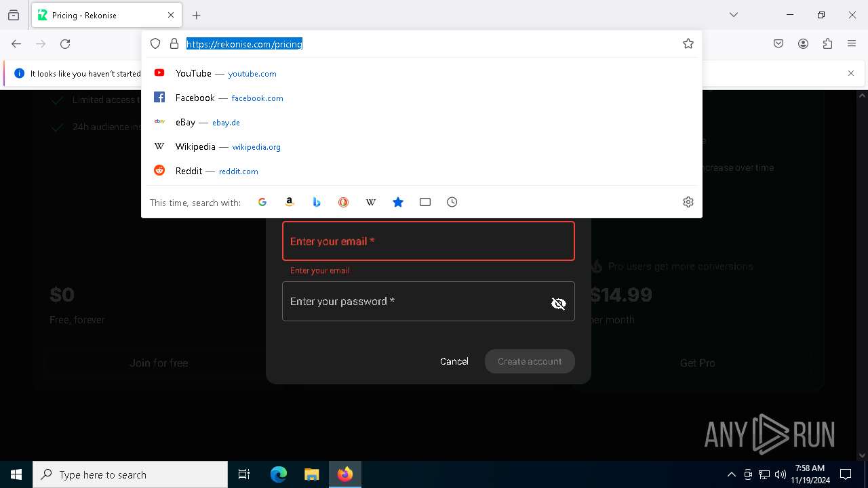Select Firefox in the taskbar
This screenshot has width=868, height=488.
click(345, 474)
